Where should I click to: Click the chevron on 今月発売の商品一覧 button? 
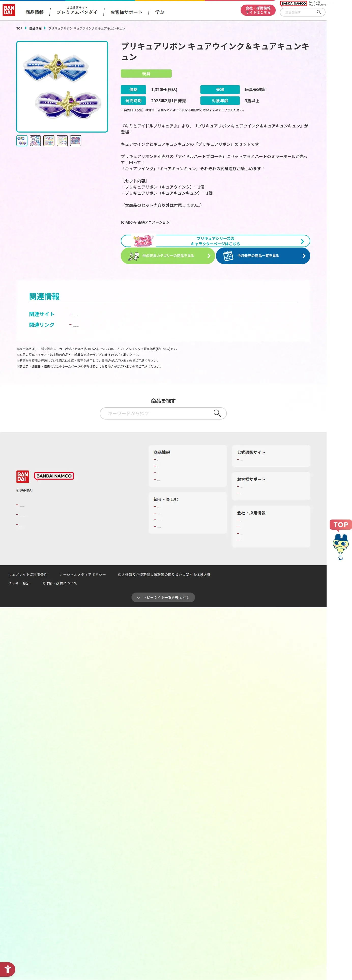tap(304, 256)
